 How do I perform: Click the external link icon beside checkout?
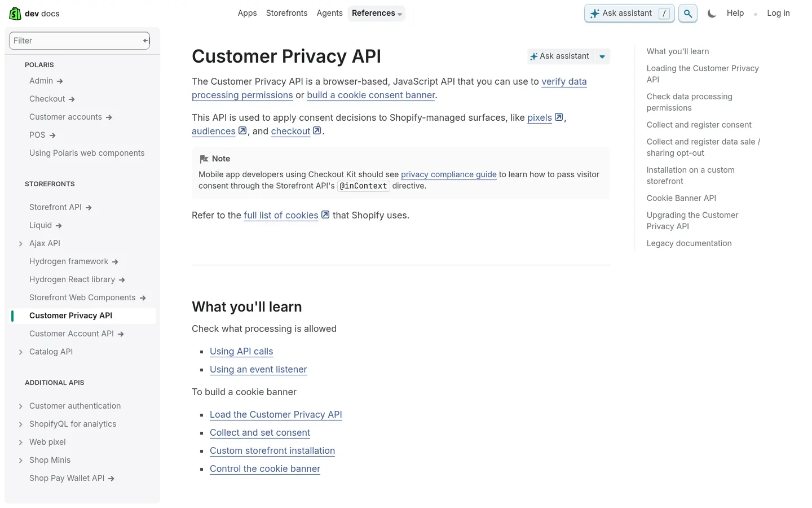(316, 130)
